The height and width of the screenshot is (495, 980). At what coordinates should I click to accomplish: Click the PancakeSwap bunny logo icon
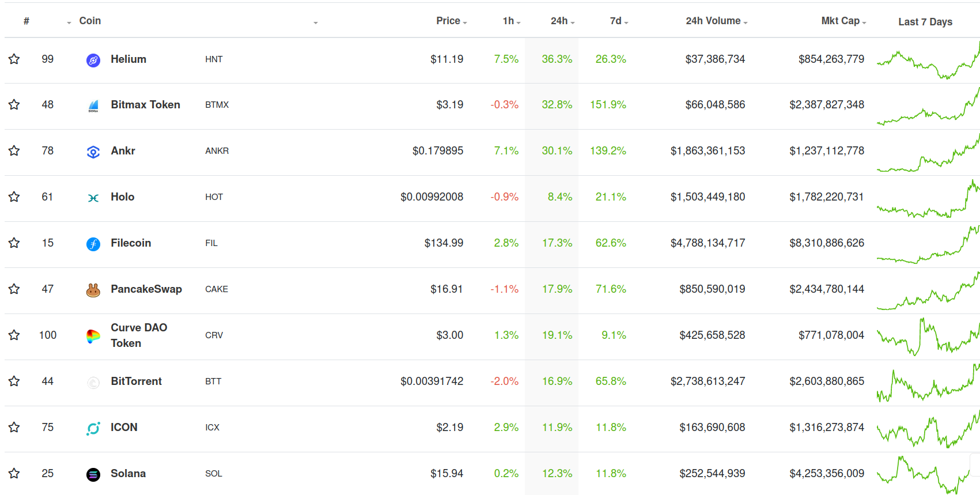[x=93, y=290]
